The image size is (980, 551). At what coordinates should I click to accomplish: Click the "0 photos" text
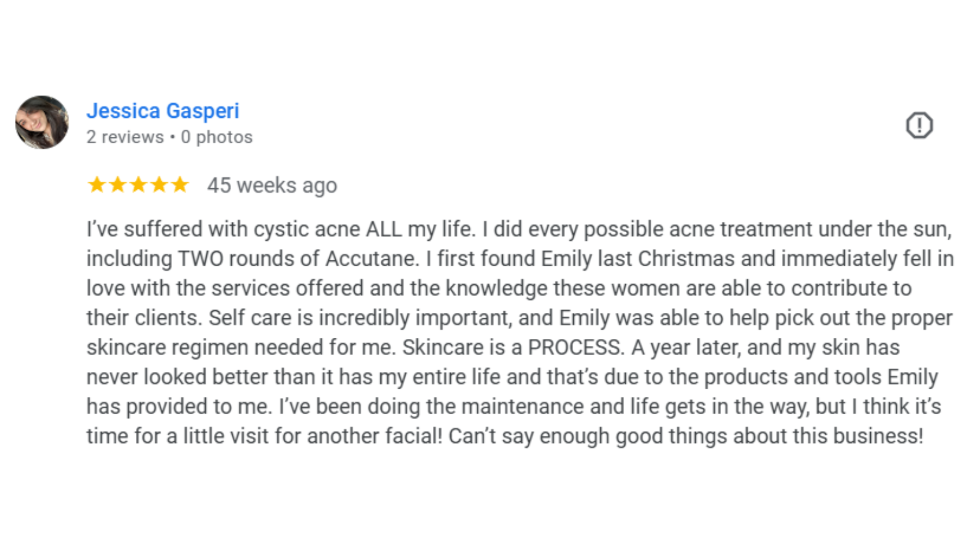click(x=216, y=137)
